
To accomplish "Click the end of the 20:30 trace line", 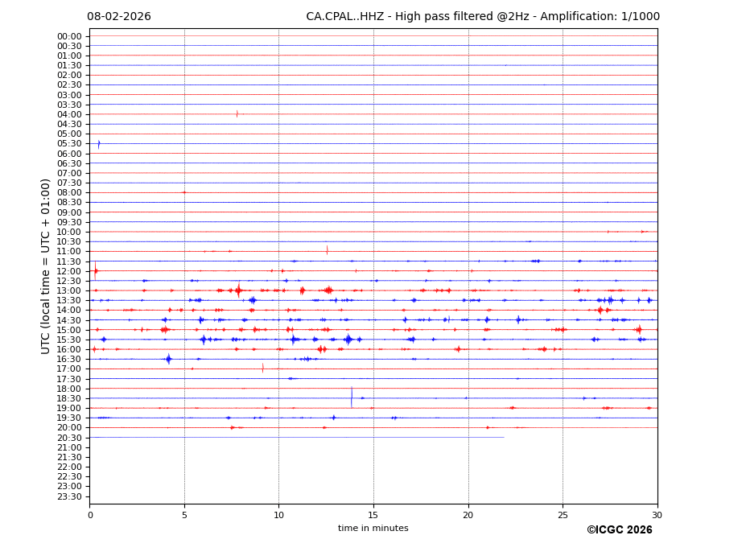I will (x=504, y=437).
